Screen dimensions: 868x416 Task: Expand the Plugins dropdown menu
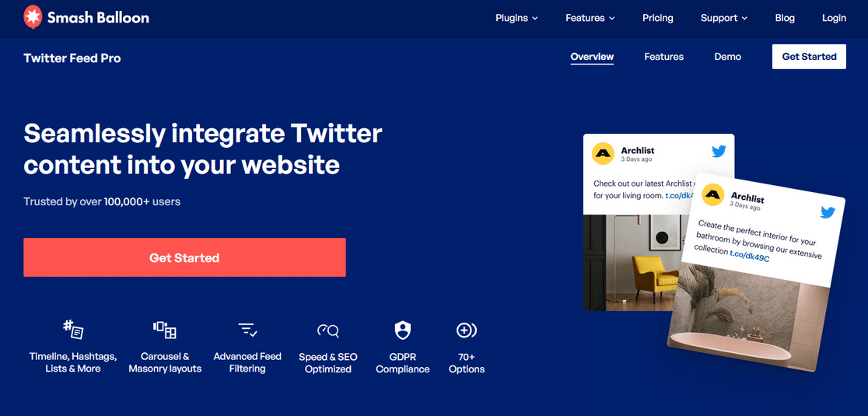click(516, 18)
